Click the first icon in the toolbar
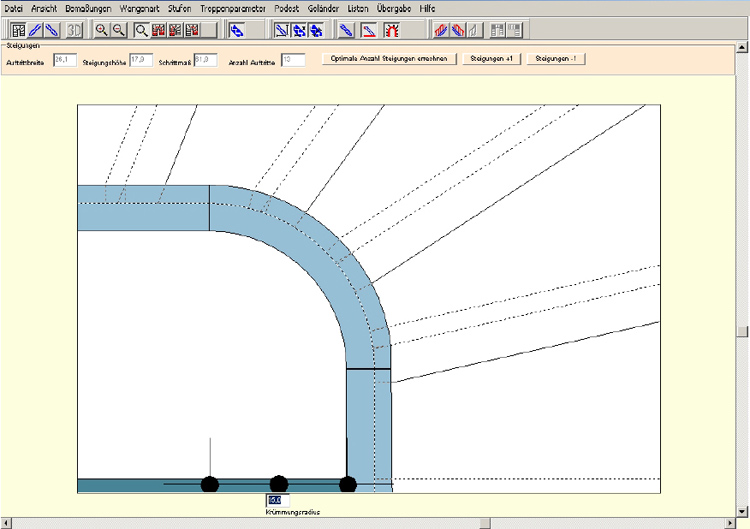Screen dimensions: 750x529 pyautogui.click(x=17, y=30)
